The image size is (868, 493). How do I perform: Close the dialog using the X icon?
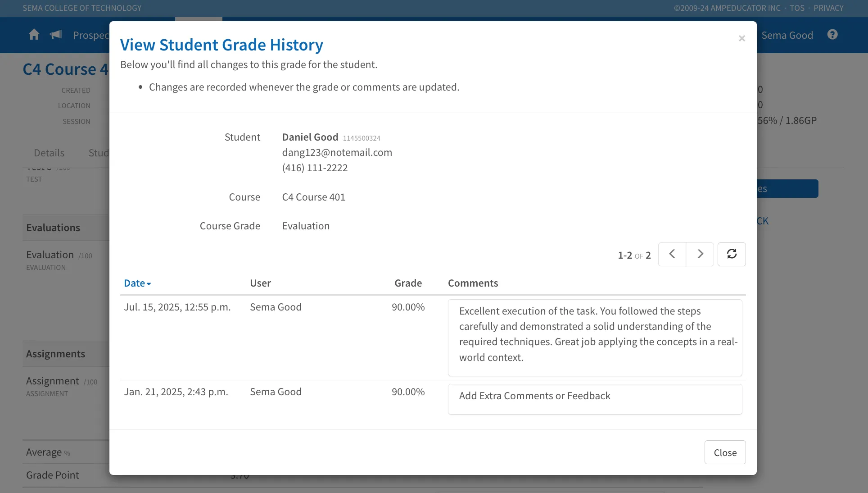(742, 39)
